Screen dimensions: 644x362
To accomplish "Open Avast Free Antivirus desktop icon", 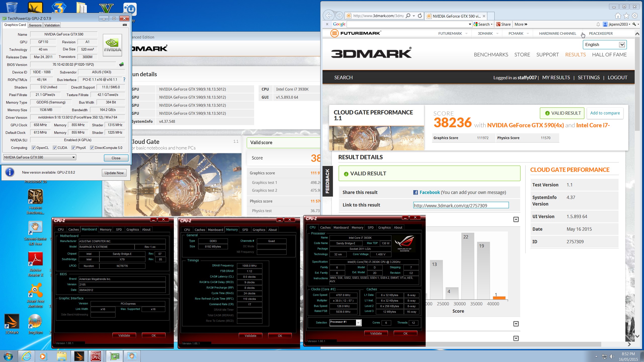I will click(x=35, y=296).
